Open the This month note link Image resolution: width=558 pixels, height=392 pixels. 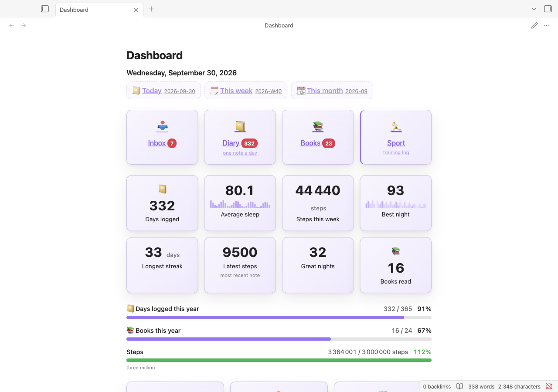325,91
